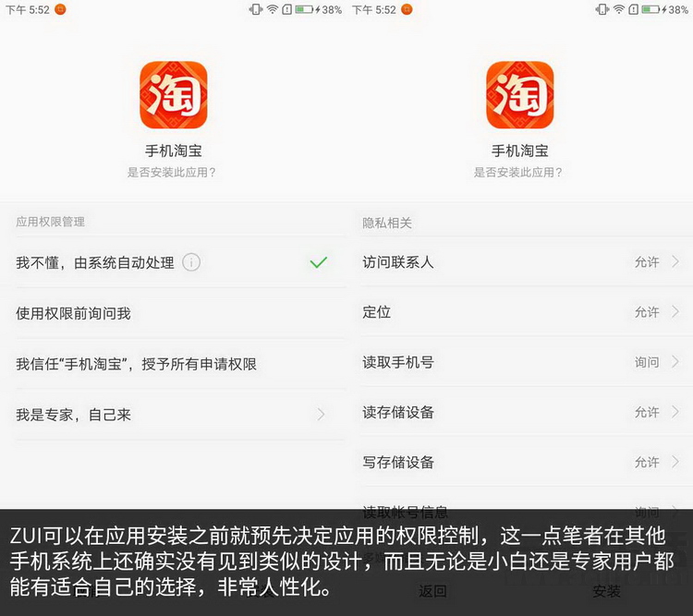Tap green checkmark on 由系统自动处理 row
Viewport: 693px width, 616px height.
[x=319, y=262]
